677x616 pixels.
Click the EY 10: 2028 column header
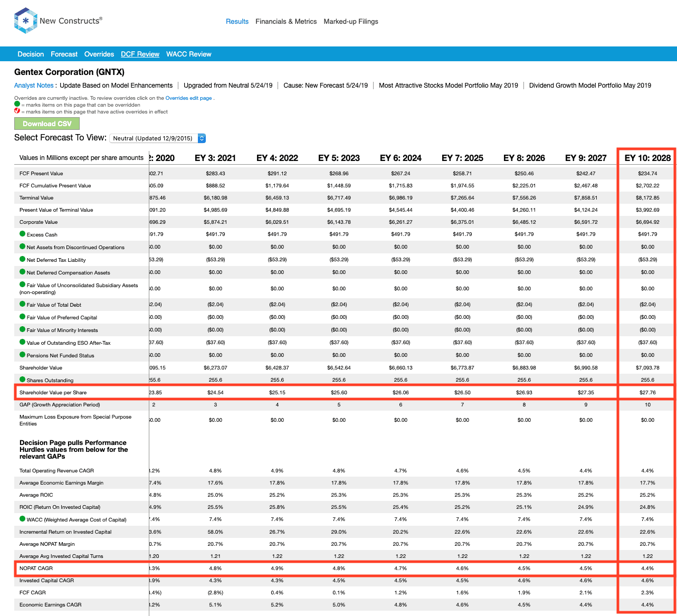coord(647,158)
